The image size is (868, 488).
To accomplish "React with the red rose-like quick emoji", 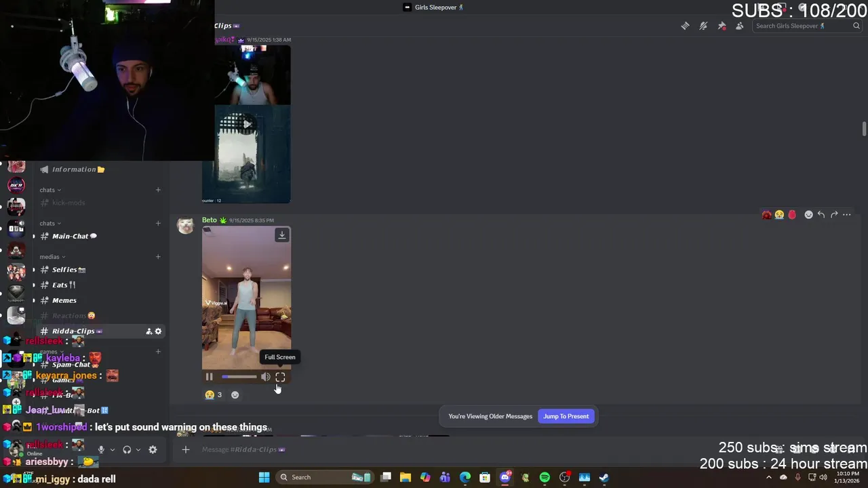I will tap(792, 215).
